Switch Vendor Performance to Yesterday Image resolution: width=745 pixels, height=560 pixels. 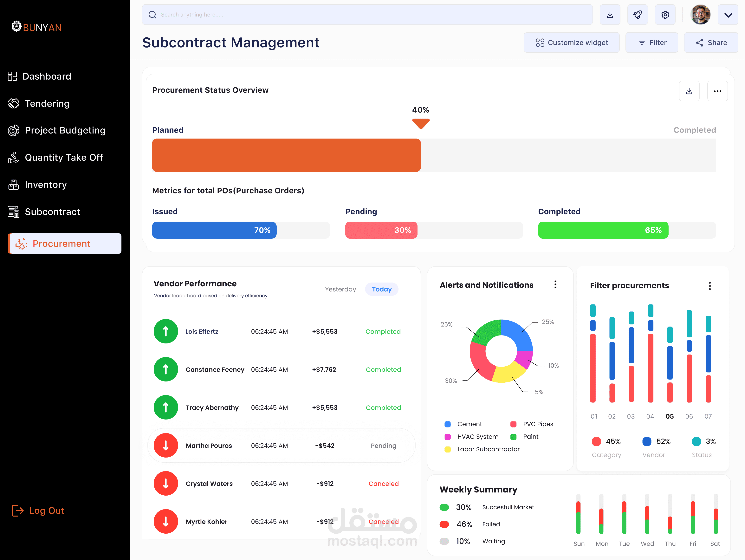pos(340,289)
